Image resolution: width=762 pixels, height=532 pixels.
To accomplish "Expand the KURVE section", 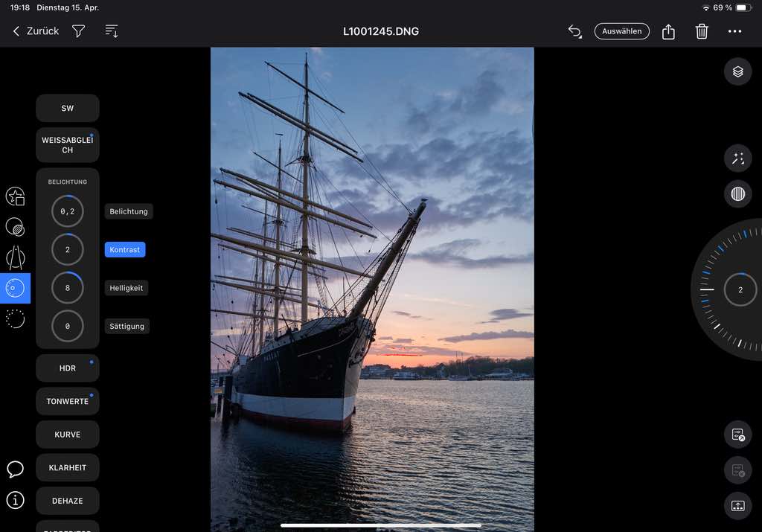I will (x=68, y=435).
